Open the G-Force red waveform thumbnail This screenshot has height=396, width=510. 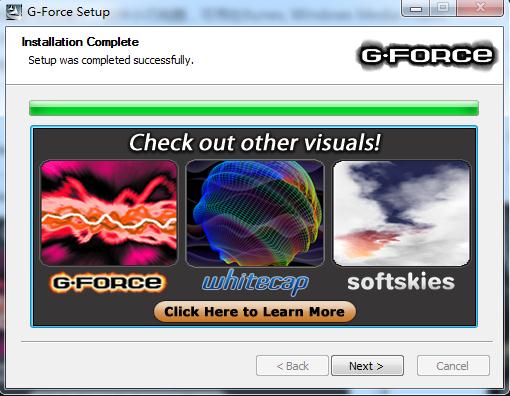click(109, 213)
